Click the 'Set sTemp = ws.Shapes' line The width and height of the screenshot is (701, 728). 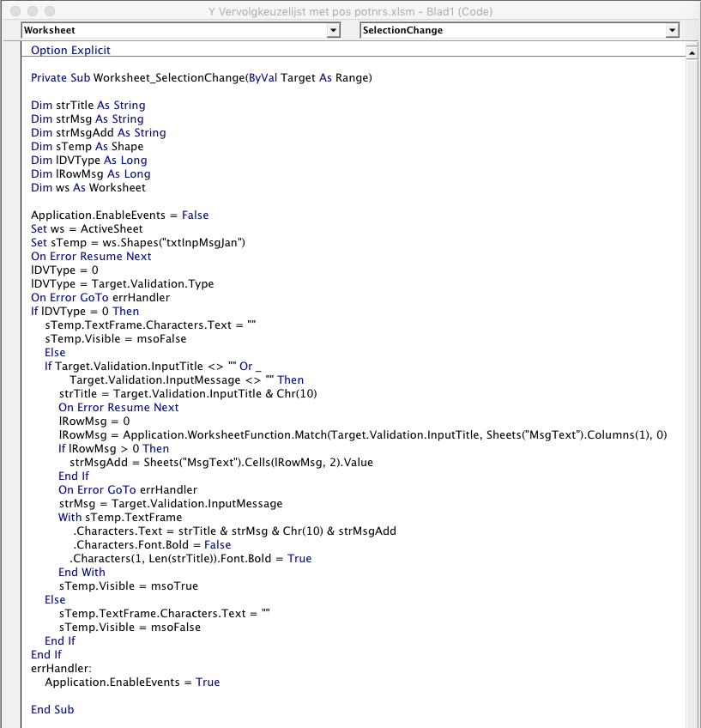click(x=138, y=242)
